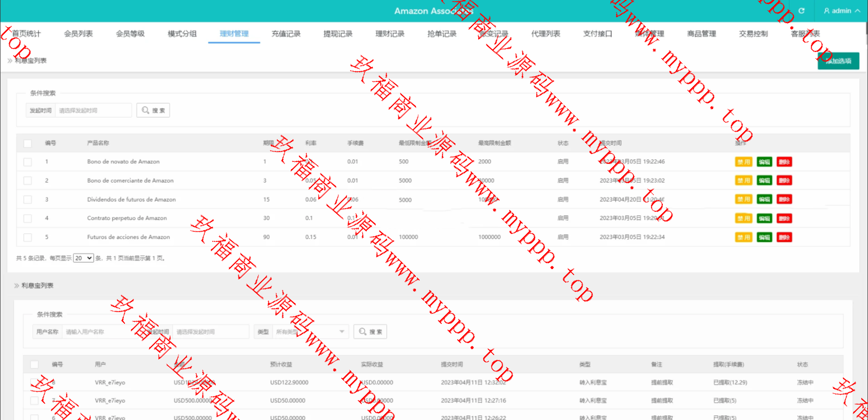
Task: Check the box for the 12:27:16 record row
Action: [x=34, y=401]
